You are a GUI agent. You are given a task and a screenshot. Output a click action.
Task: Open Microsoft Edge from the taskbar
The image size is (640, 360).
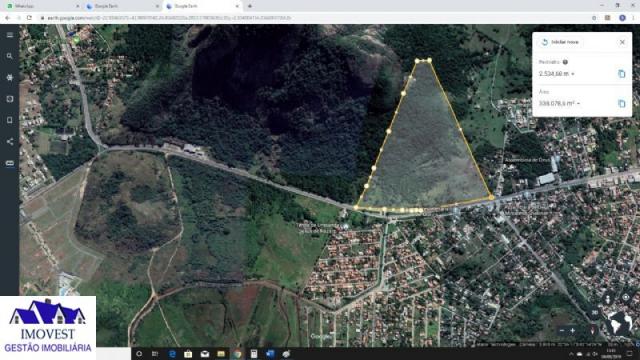click(x=172, y=354)
